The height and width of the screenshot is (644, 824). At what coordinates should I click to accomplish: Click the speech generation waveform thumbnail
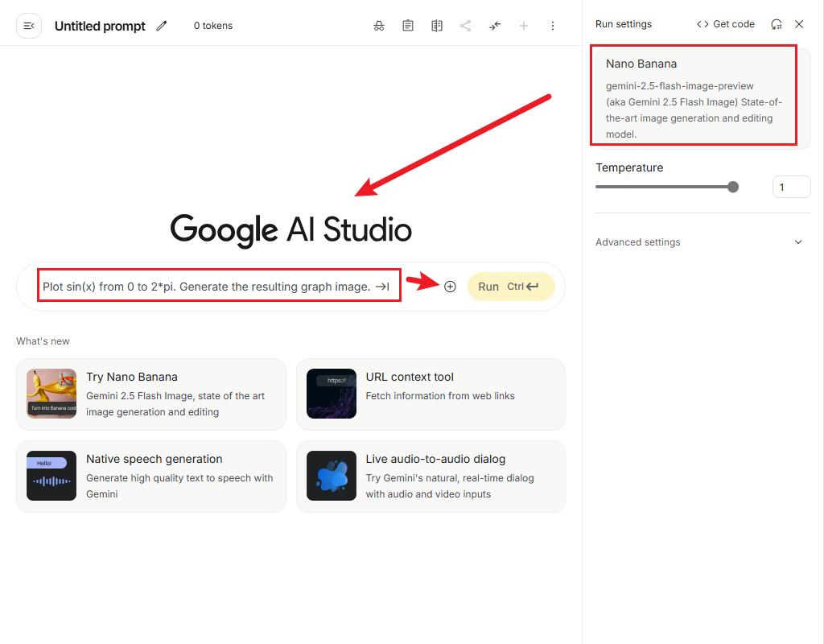[51, 476]
